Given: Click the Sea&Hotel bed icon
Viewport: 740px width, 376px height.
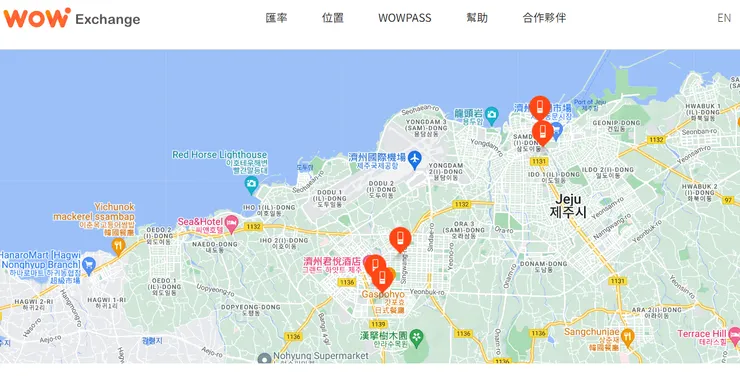Looking at the screenshot, I should [x=231, y=223].
